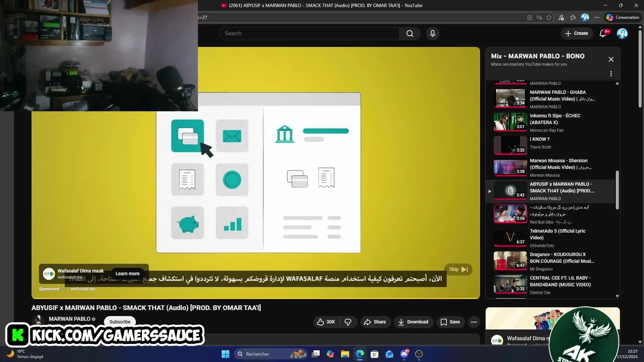Add page to favorites star

(549, 17)
